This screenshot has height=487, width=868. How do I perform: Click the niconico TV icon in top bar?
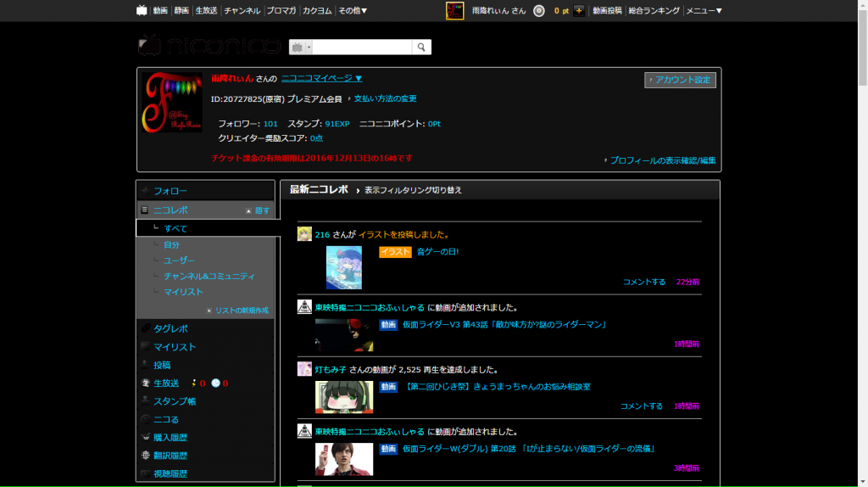coord(142,10)
